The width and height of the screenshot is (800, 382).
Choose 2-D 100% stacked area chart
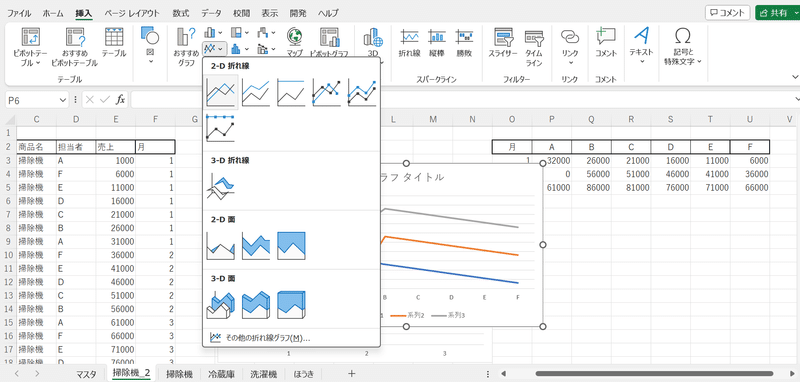[x=291, y=246]
